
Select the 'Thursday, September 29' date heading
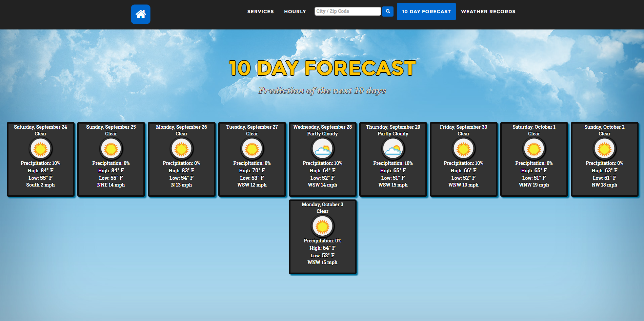(x=393, y=127)
